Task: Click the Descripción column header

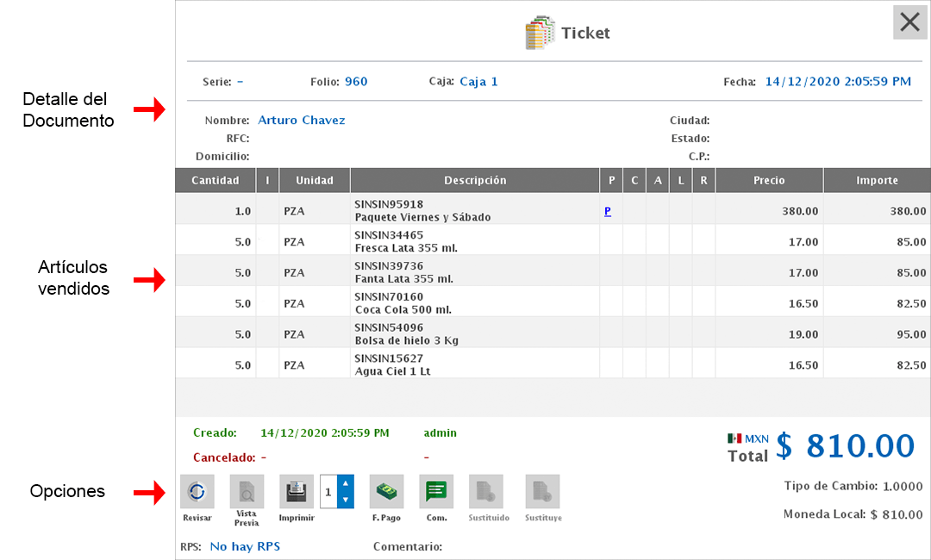Action: 475,181
